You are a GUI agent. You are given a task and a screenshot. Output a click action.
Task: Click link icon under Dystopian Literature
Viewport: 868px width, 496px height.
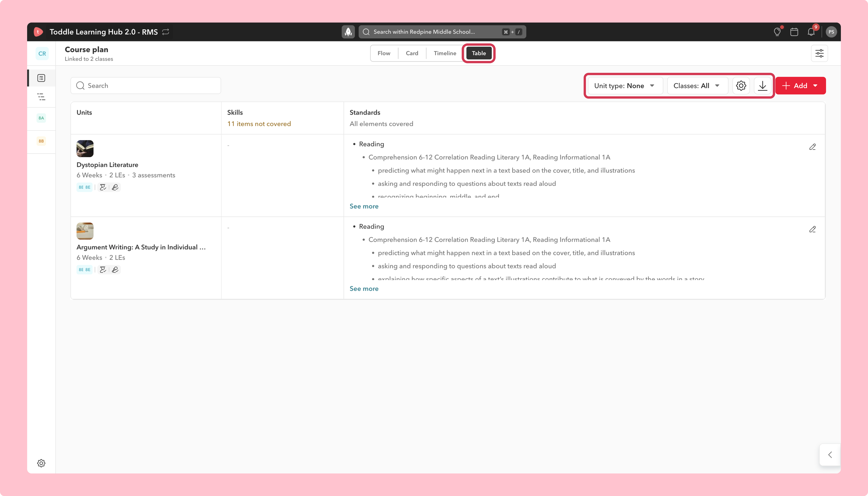tap(115, 187)
